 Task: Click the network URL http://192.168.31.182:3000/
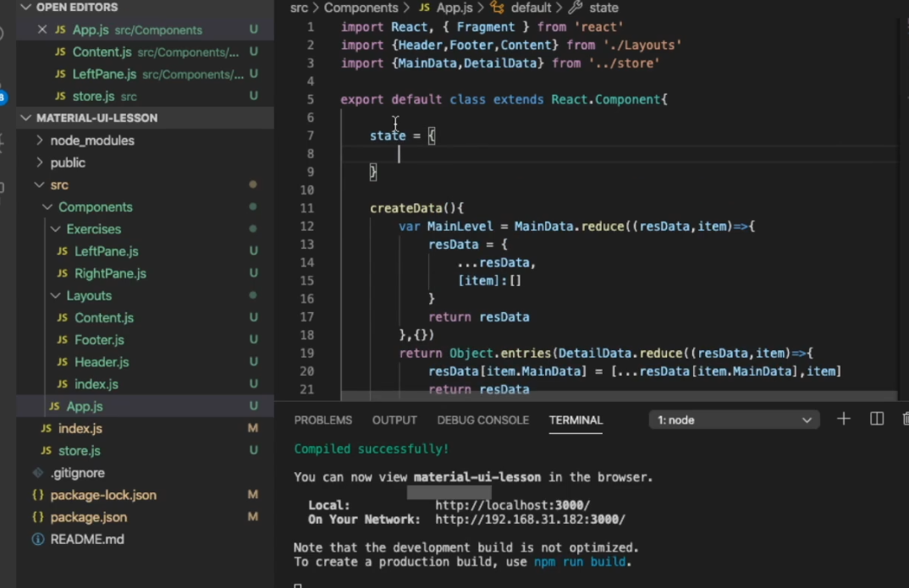tap(530, 519)
